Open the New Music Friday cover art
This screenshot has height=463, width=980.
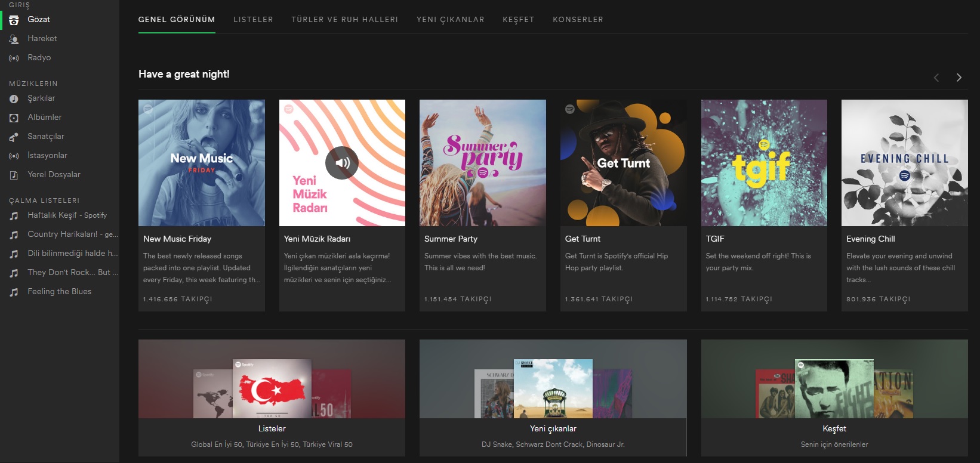tap(202, 163)
